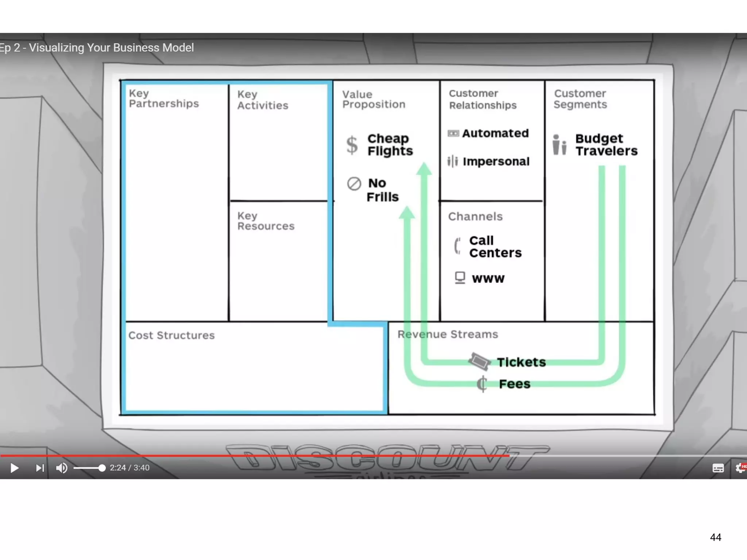
Task: Click the red video progress bar
Action: (x=255, y=456)
